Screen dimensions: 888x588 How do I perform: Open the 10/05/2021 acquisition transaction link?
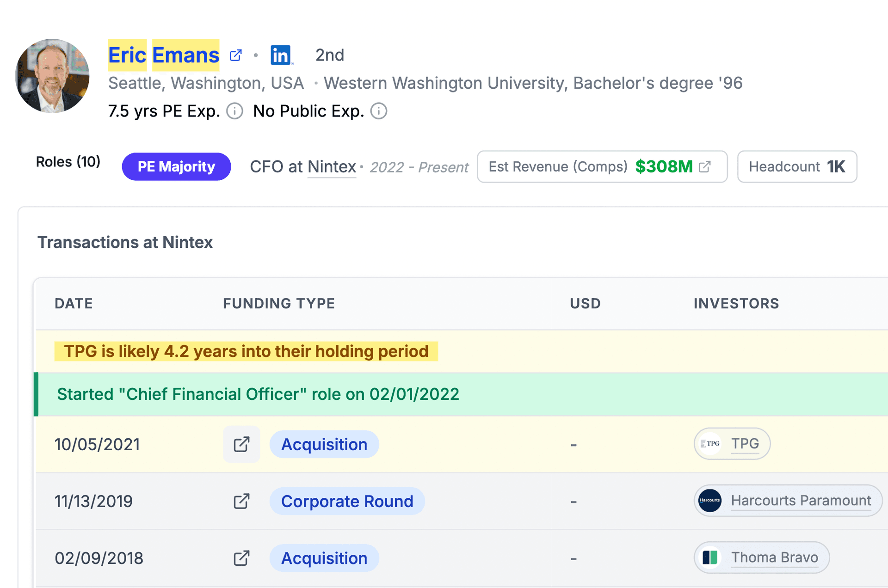241,444
